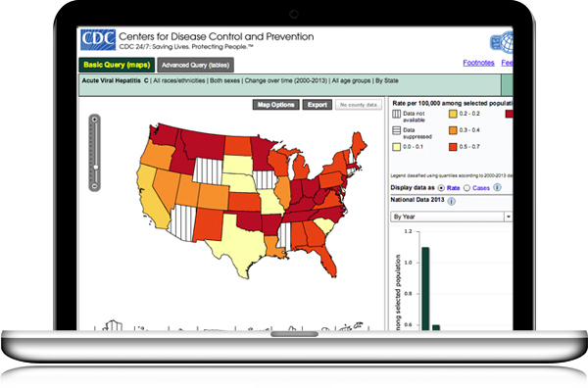This screenshot has height=388, width=588.
Task: Click the 0.5 - 0.7 legend color swatch
Action: tap(453, 147)
